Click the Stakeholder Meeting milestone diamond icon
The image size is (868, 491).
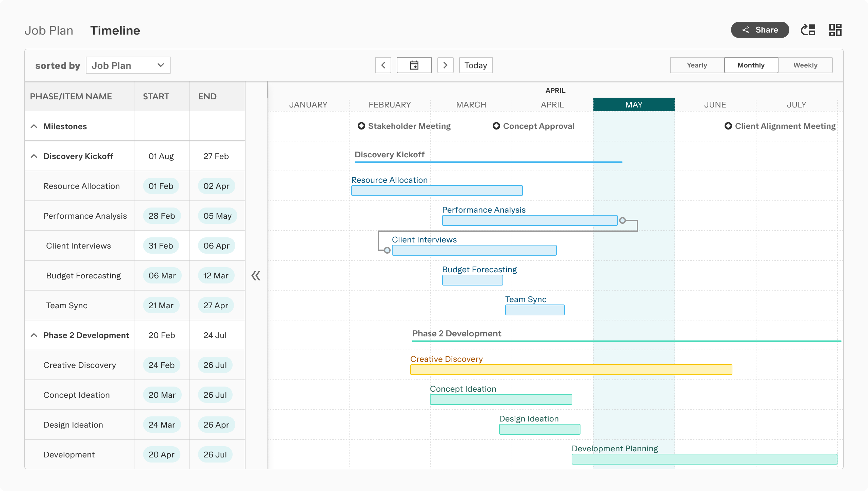point(361,126)
